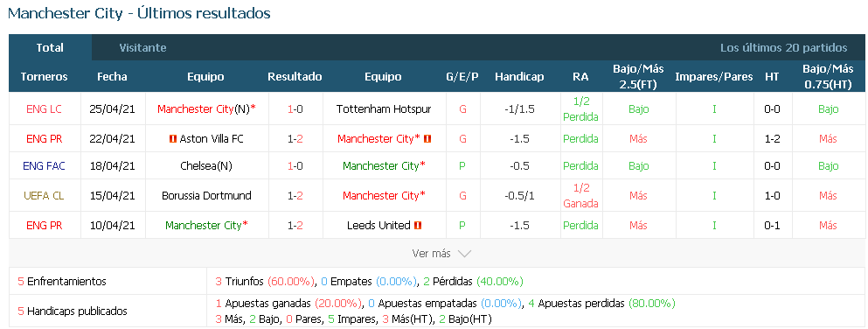Click the Handicap column header
Image resolution: width=868 pixels, height=329 pixels.
tap(519, 77)
